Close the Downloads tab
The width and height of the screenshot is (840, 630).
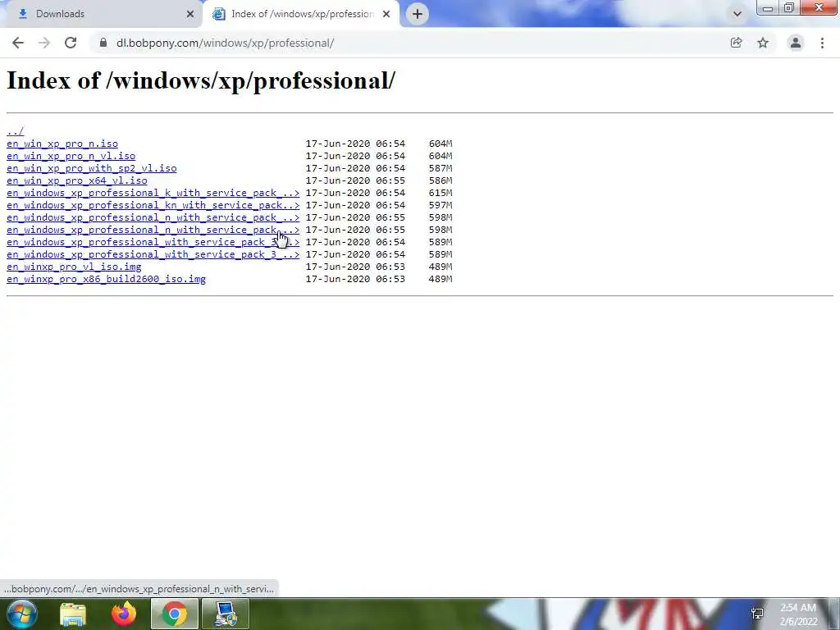click(190, 14)
